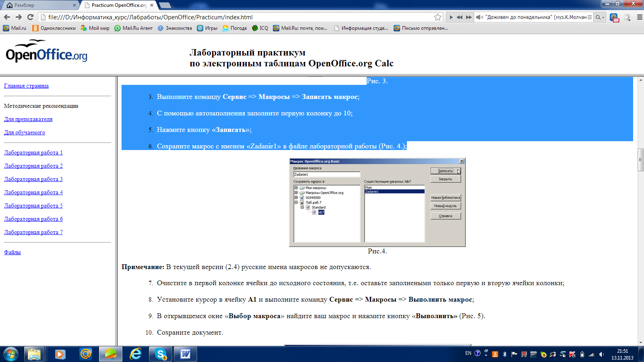
Task: Open the Mail.Ru Агент bookmark
Action: tap(134, 28)
